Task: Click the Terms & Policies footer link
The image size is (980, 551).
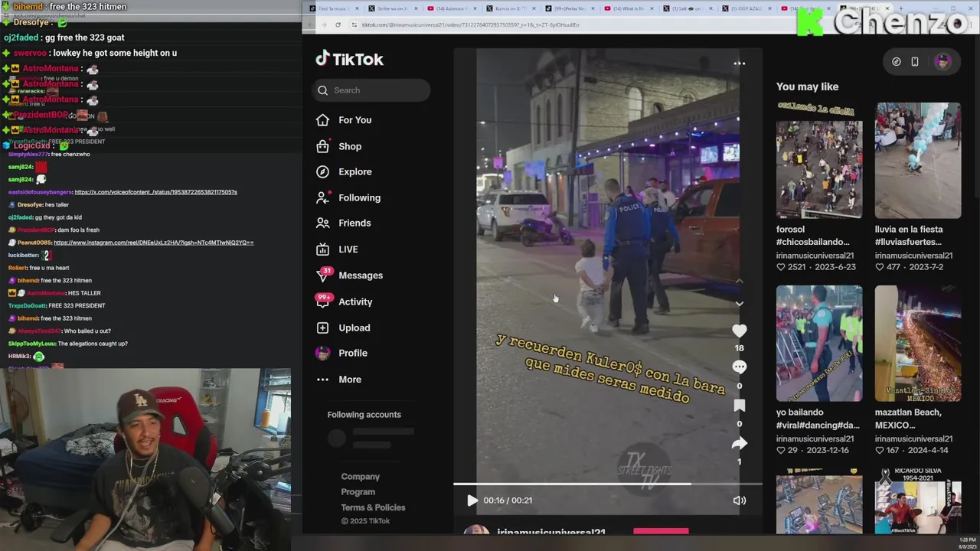Action: (x=373, y=507)
